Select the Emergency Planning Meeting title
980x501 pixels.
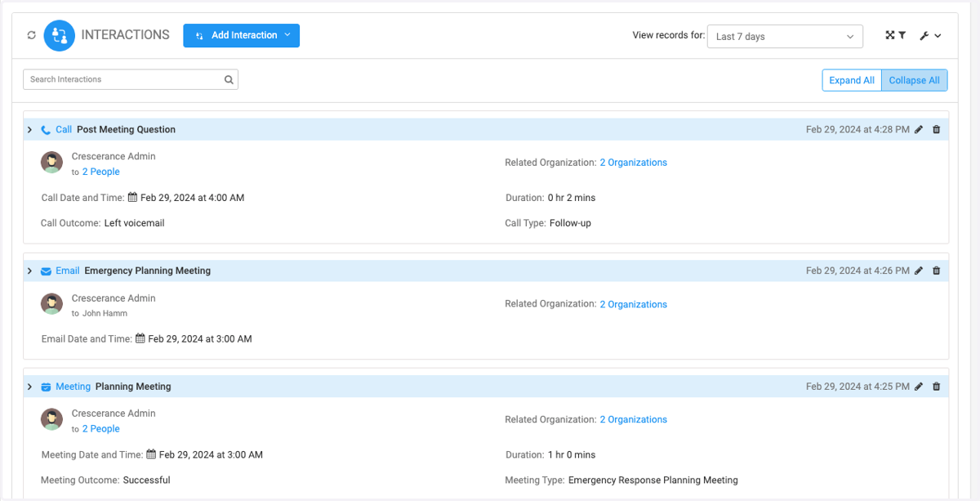pos(148,271)
